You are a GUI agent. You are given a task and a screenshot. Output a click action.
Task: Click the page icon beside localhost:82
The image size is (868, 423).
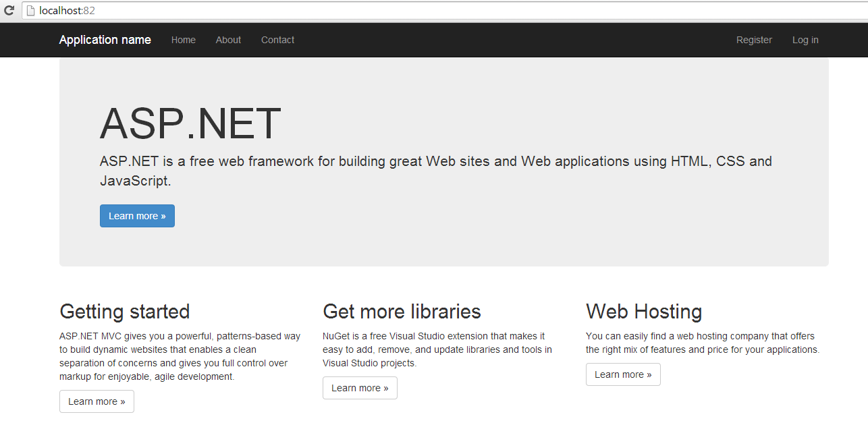[30, 11]
